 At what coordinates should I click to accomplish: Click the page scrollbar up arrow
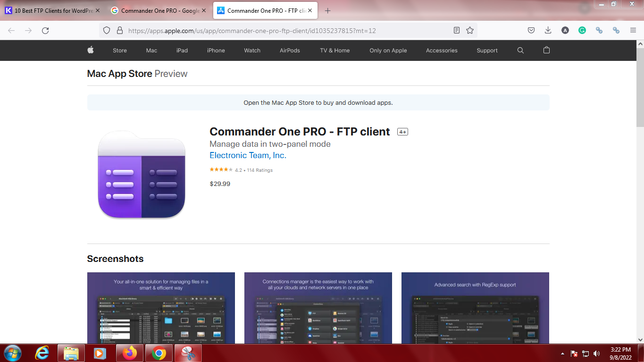coord(640,44)
